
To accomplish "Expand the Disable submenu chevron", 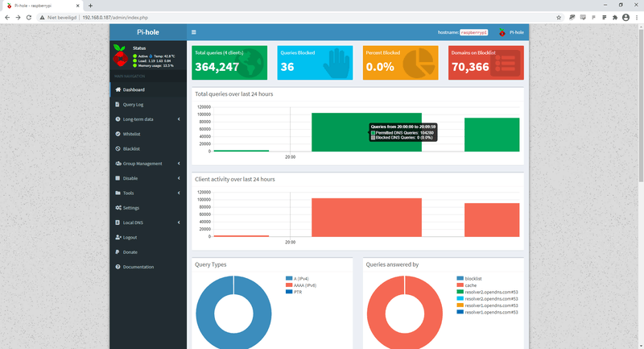I will 179,178.
